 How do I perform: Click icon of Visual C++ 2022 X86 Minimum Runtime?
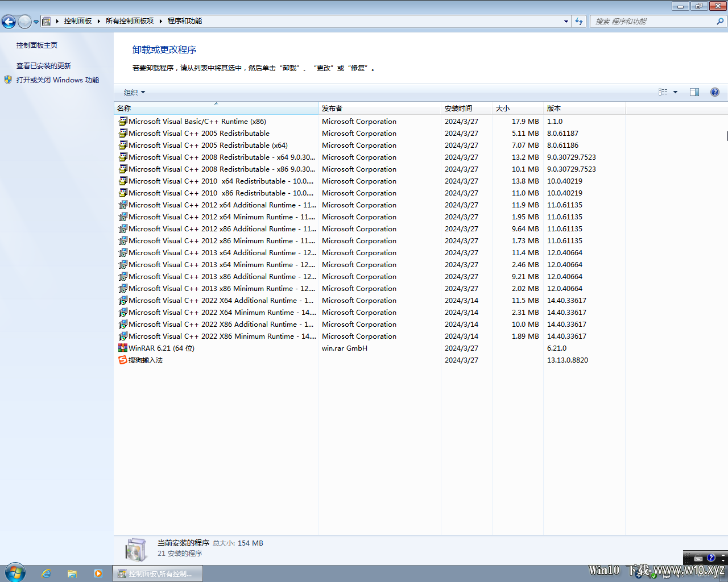click(123, 336)
